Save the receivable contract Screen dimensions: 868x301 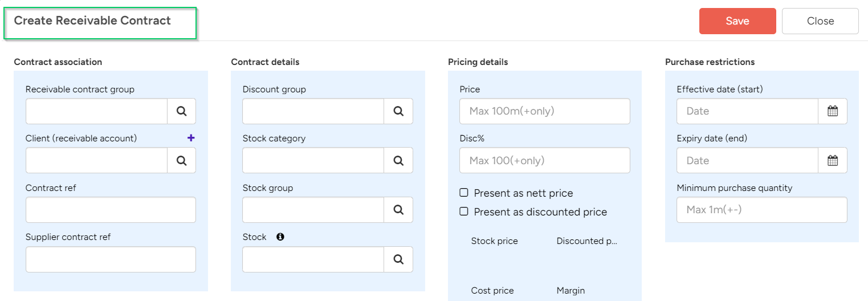(x=737, y=21)
